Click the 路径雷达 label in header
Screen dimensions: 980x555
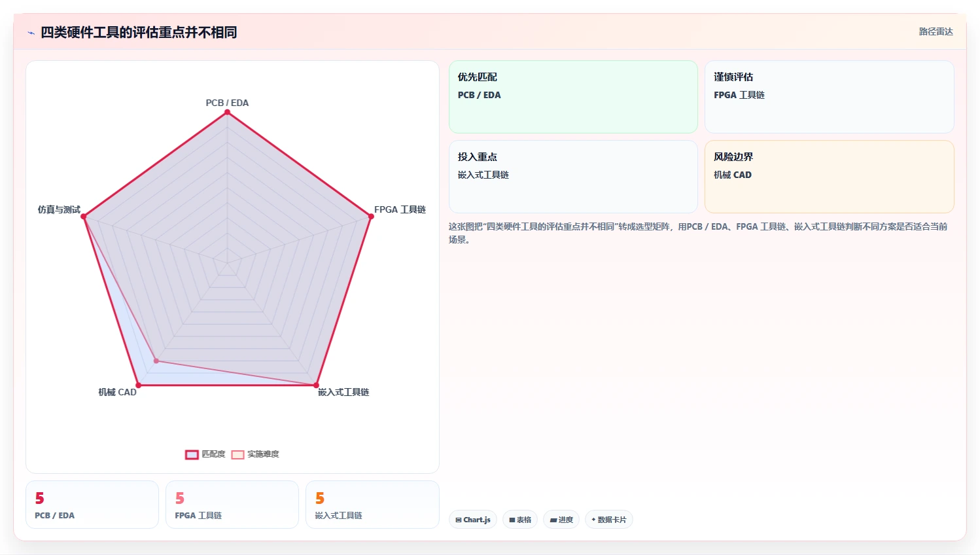936,31
